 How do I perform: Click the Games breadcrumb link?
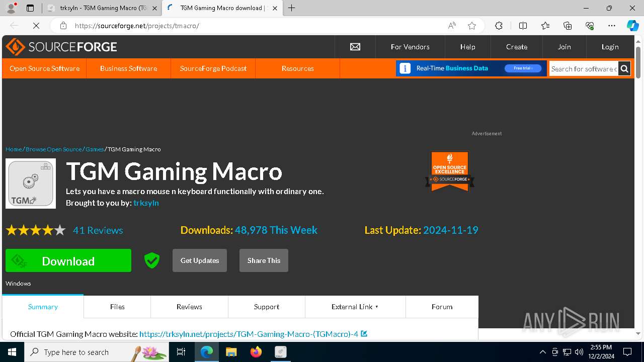[95, 149]
